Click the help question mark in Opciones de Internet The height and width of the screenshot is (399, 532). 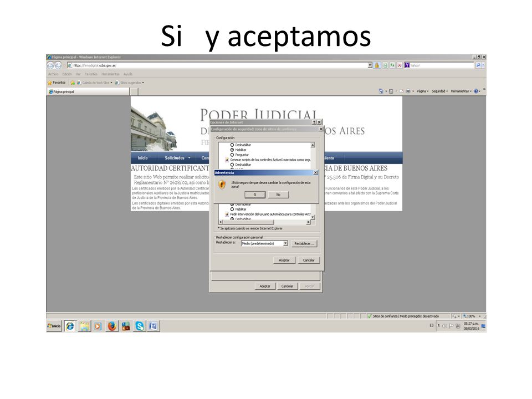coord(314,122)
